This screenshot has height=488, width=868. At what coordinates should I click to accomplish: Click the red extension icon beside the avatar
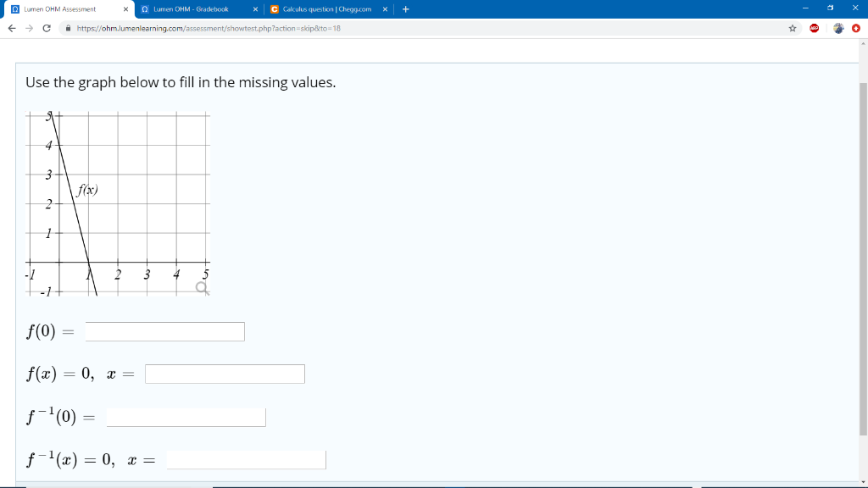pyautogui.click(x=856, y=28)
